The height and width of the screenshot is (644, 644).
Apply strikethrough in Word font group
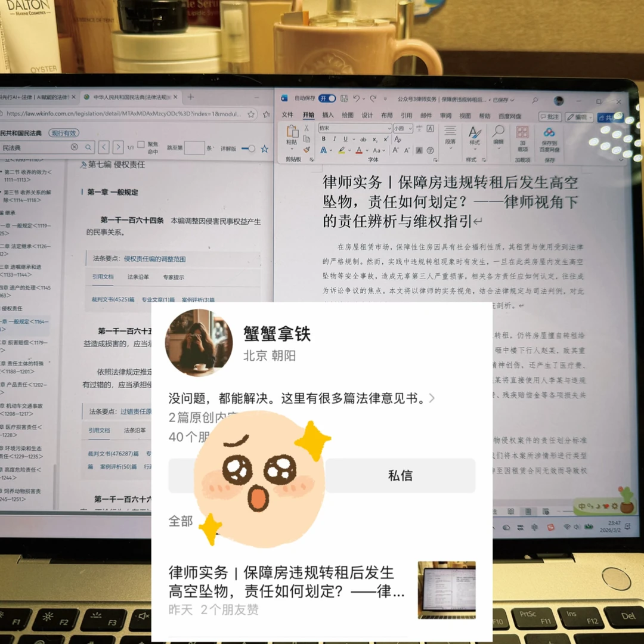tap(363, 139)
